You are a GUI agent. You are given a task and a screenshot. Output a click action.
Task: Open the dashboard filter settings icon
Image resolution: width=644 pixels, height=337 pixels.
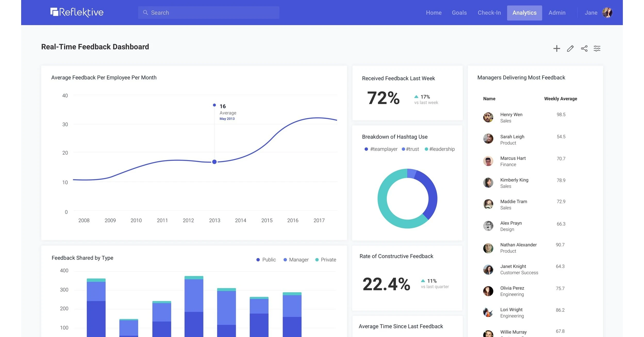click(597, 48)
